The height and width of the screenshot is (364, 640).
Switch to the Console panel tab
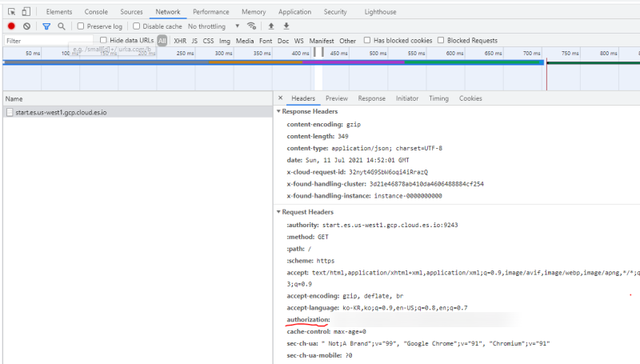coord(96,12)
